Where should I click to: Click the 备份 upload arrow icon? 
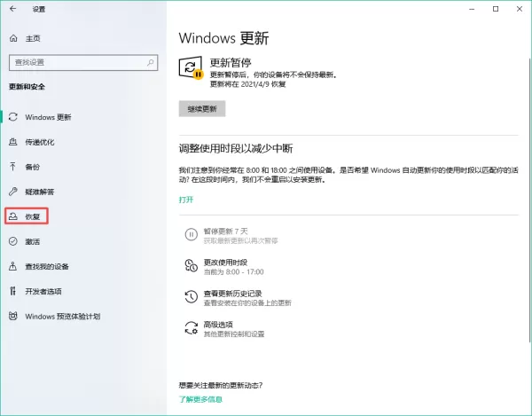(13, 167)
